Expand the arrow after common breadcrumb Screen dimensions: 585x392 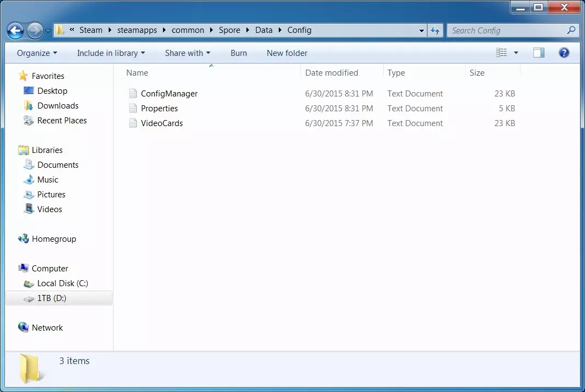(211, 30)
